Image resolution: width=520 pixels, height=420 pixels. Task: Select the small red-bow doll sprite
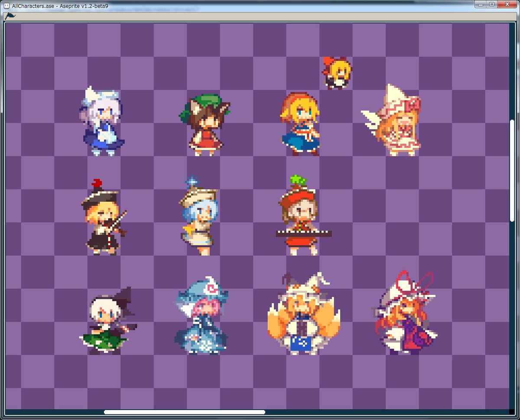pyautogui.click(x=337, y=72)
